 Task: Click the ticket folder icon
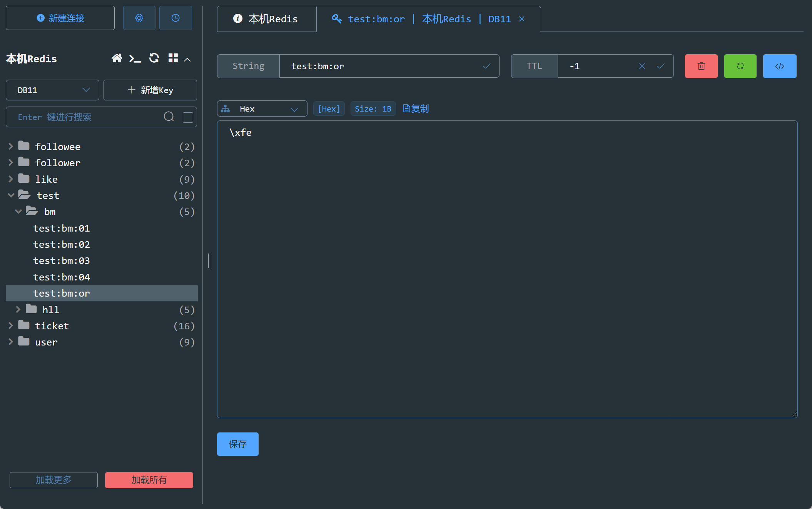pyautogui.click(x=24, y=325)
